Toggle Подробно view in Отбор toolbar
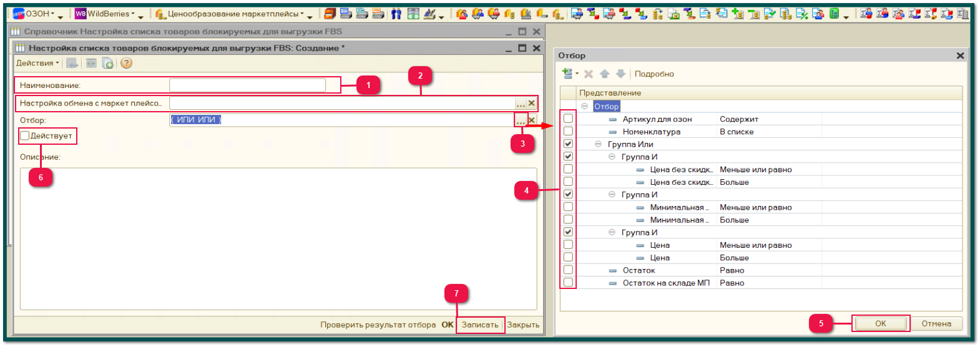The width and height of the screenshot is (980, 347). coord(654,74)
